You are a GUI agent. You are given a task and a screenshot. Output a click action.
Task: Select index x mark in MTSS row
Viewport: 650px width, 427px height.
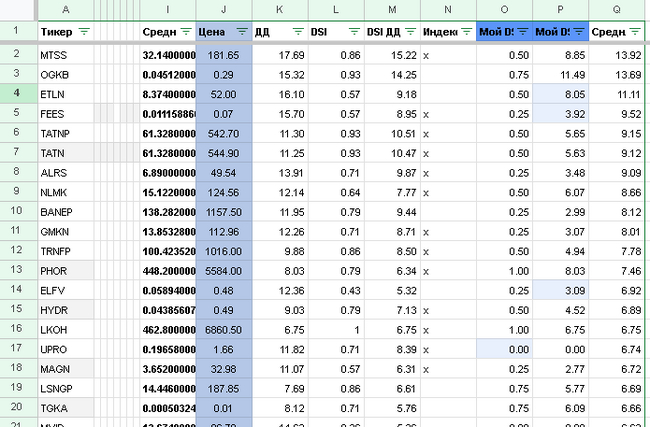(x=448, y=55)
